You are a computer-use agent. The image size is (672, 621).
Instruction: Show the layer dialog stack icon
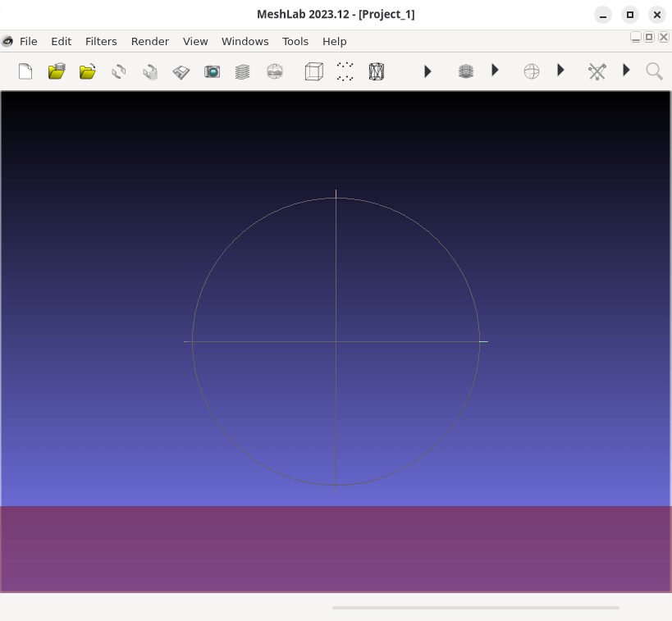243,71
